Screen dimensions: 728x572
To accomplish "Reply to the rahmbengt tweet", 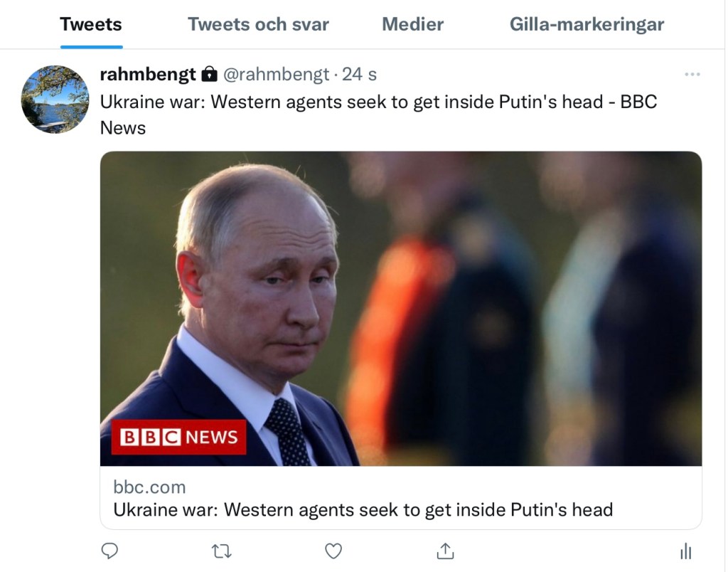I will [x=109, y=551].
